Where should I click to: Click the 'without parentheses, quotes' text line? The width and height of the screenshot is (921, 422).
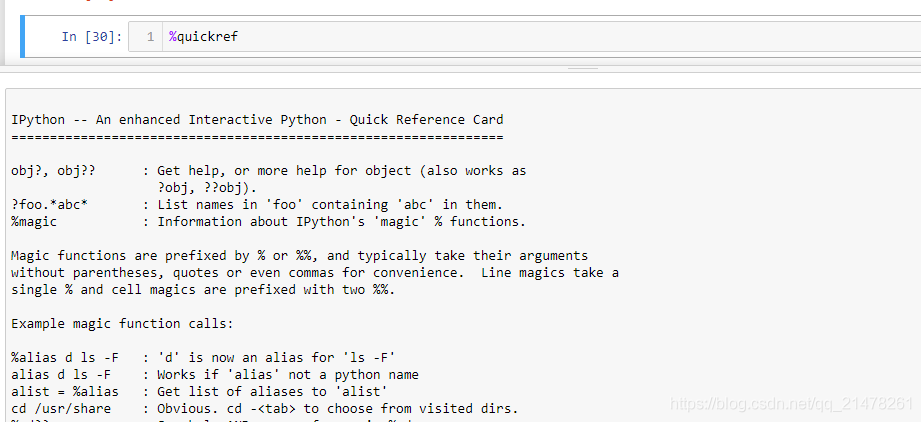314,273
